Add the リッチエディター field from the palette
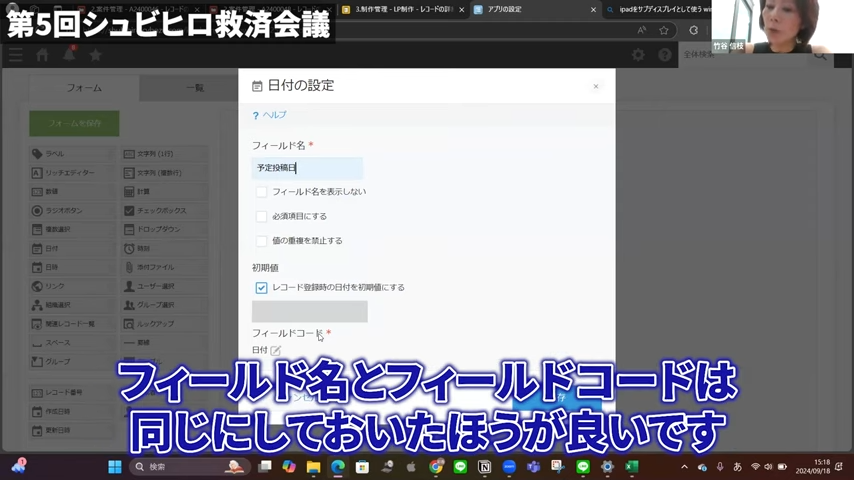The width and height of the screenshot is (854, 480). (72, 173)
